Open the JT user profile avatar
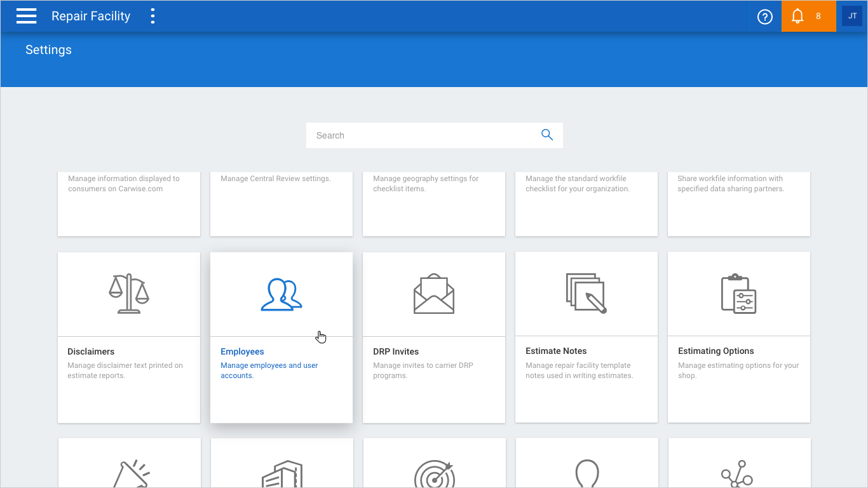 click(x=852, y=17)
